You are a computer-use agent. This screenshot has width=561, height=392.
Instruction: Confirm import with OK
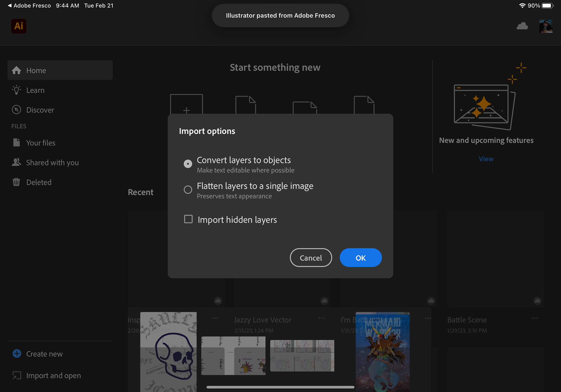(x=361, y=258)
